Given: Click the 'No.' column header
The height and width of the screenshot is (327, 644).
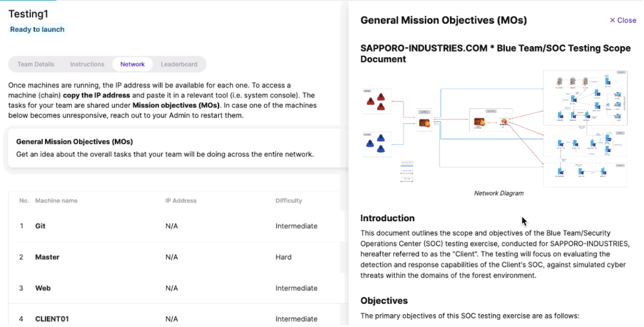Looking at the screenshot, I should [24, 201].
